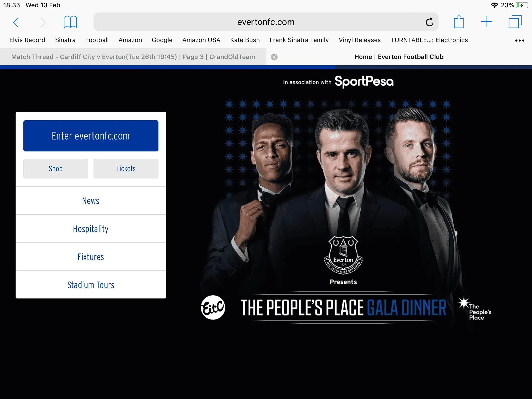Close the Match Thread tab

point(274,57)
